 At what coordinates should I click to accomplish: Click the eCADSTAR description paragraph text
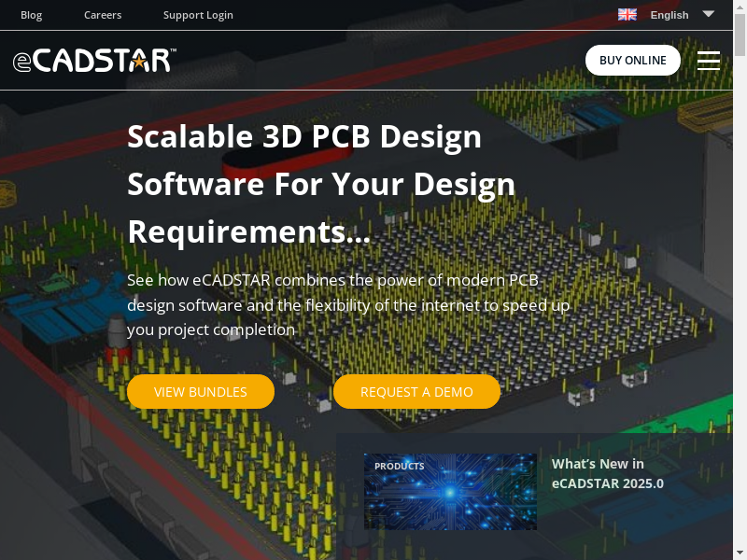(348, 305)
